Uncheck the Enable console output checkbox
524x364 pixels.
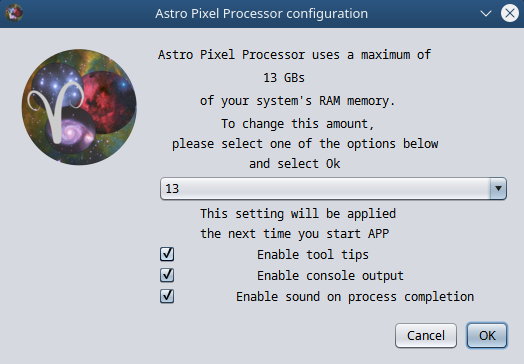click(167, 275)
